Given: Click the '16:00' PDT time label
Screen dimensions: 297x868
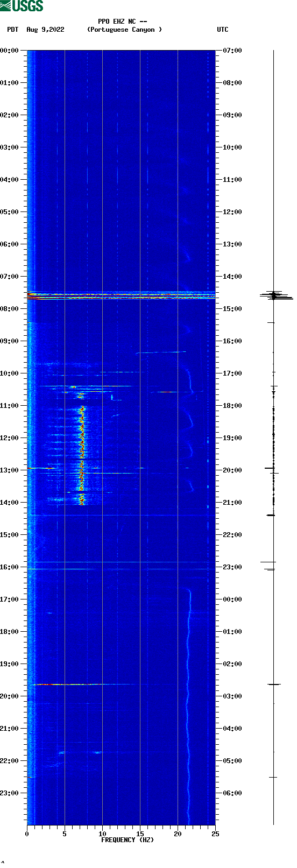Looking at the screenshot, I should [x=10, y=567].
